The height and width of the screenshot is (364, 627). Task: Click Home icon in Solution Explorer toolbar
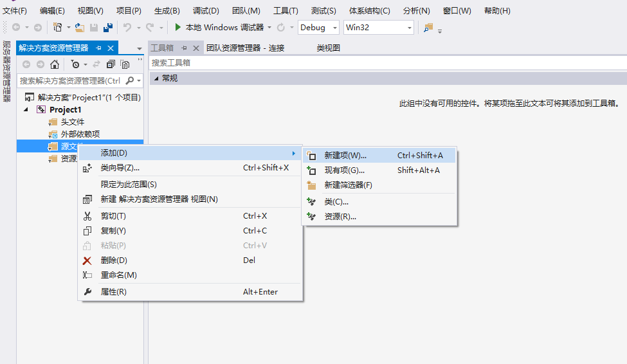[55, 64]
